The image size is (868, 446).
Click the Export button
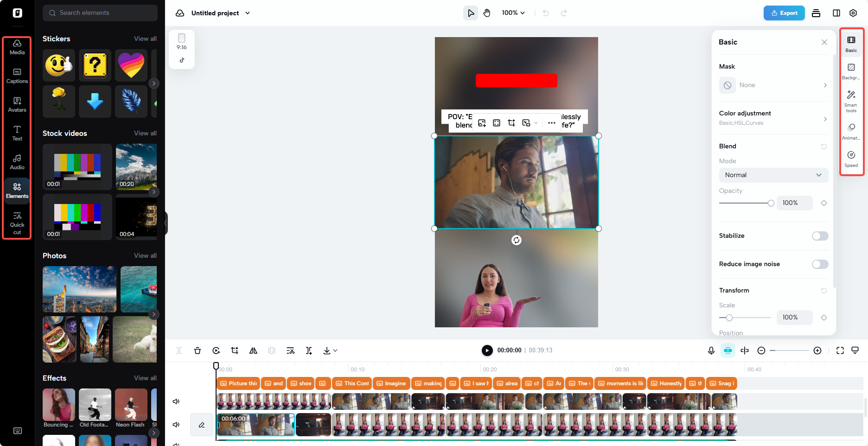(784, 13)
